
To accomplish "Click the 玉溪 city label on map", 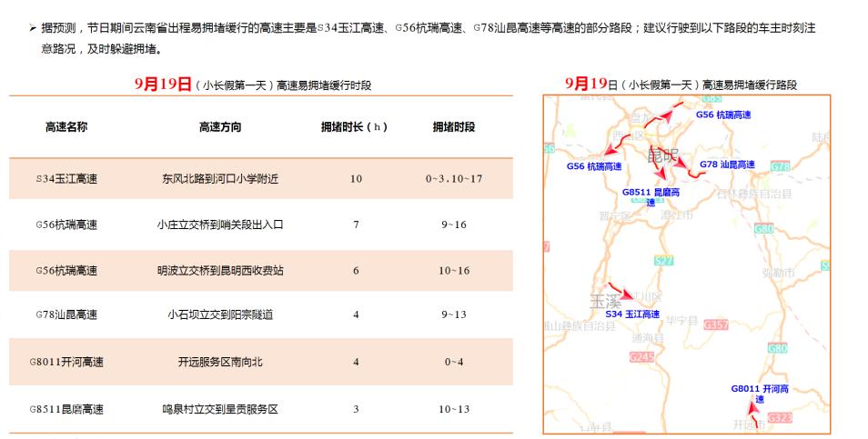I will pos(605,301).
